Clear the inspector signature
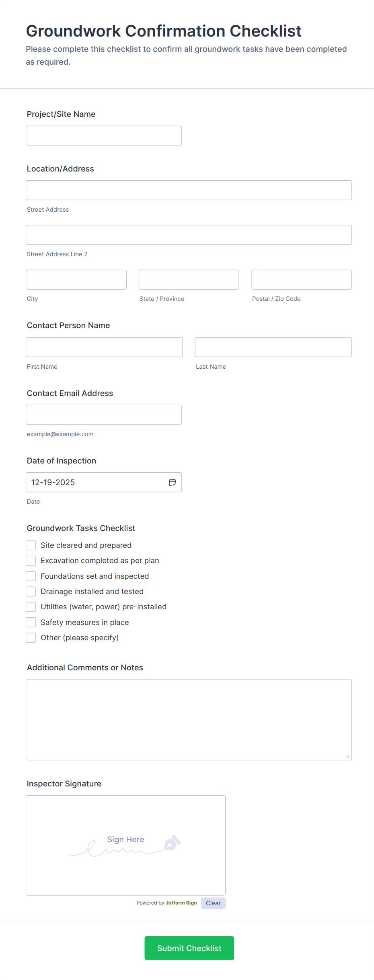The height and width of the screenshot is (980, 374). tap(213, 903)
